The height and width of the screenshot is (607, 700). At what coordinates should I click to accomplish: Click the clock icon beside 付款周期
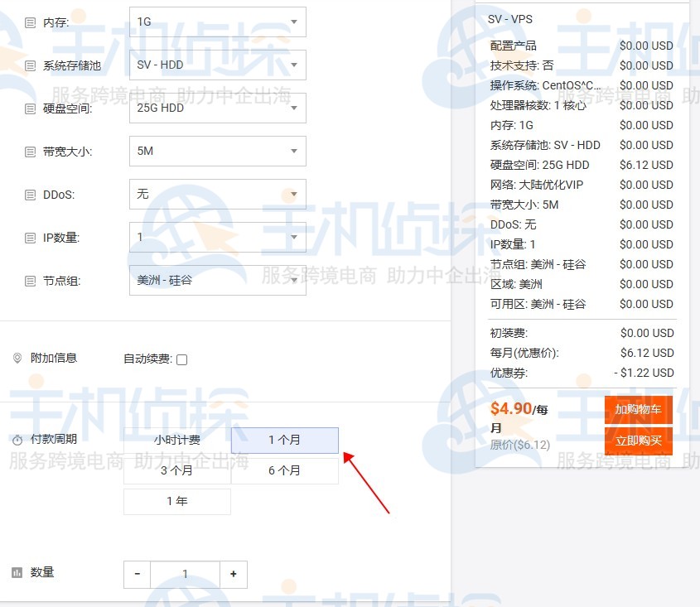coord(18,439)
